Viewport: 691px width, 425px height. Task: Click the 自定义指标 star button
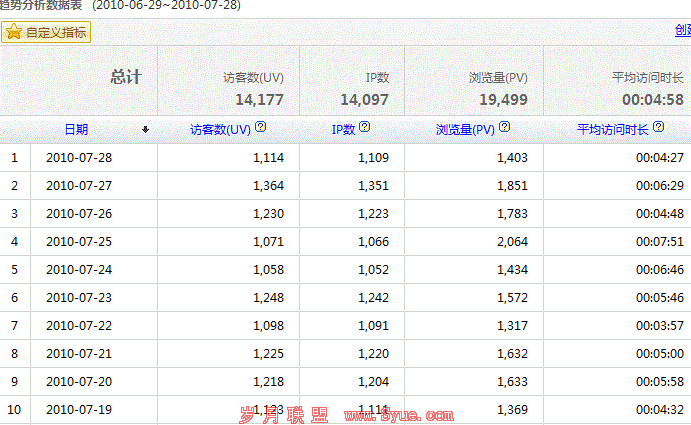point(47,32)
